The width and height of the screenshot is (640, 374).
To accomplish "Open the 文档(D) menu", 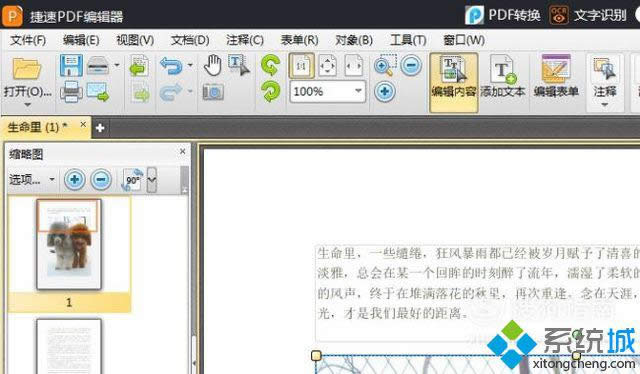I will pos(190,40).
